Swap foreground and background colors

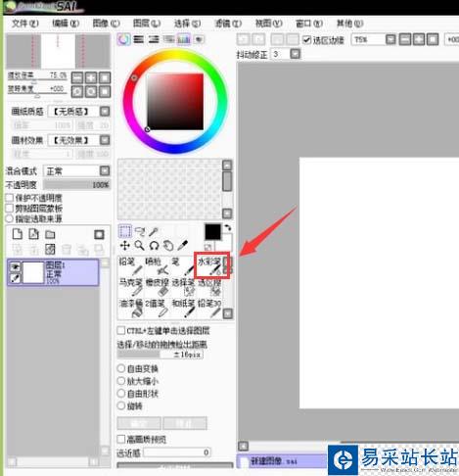[228, 228]
